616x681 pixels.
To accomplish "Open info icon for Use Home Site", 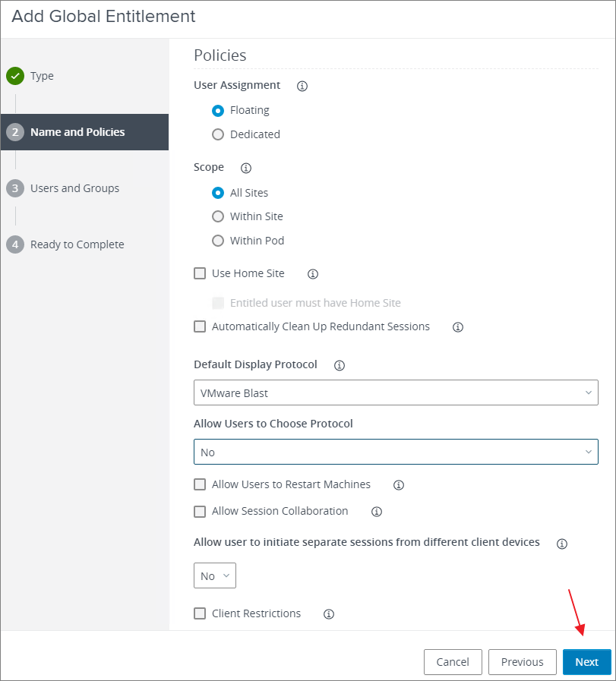I will pyautogui.click(x=312, y=274).
